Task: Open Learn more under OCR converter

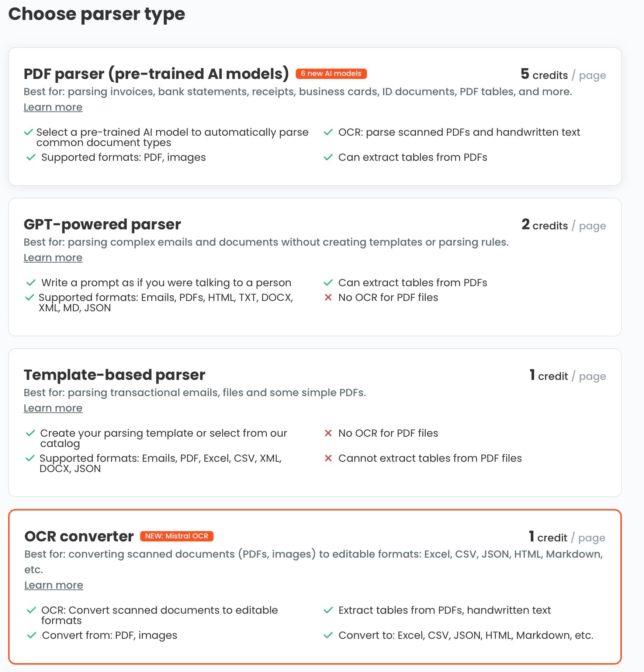Action: click(x=54, y=585)
